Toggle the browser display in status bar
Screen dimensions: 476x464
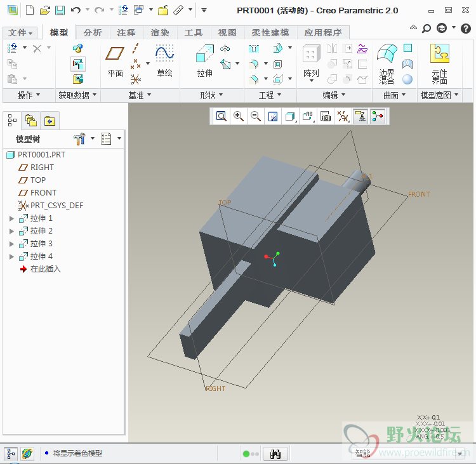coord(27,454)
